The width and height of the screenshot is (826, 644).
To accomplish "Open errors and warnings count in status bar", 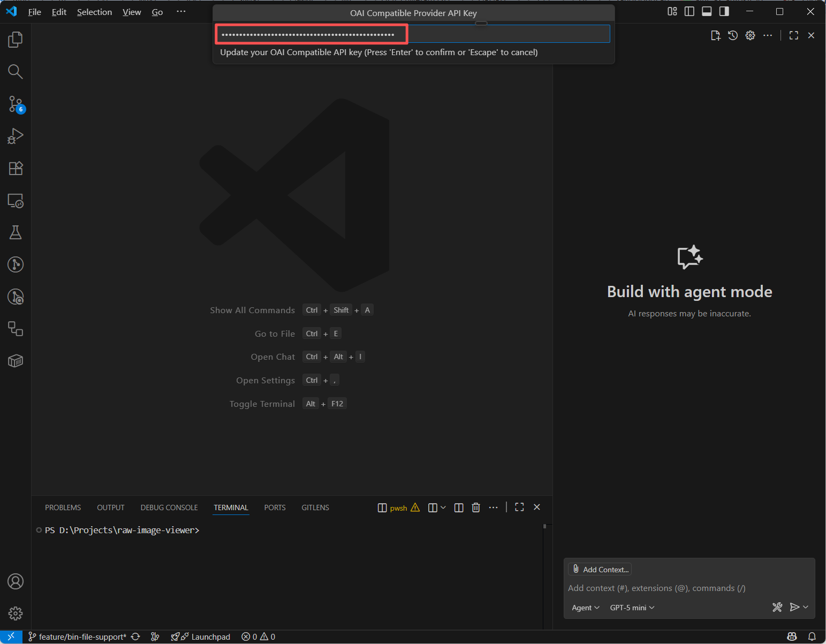I will [x=259, y=637].
